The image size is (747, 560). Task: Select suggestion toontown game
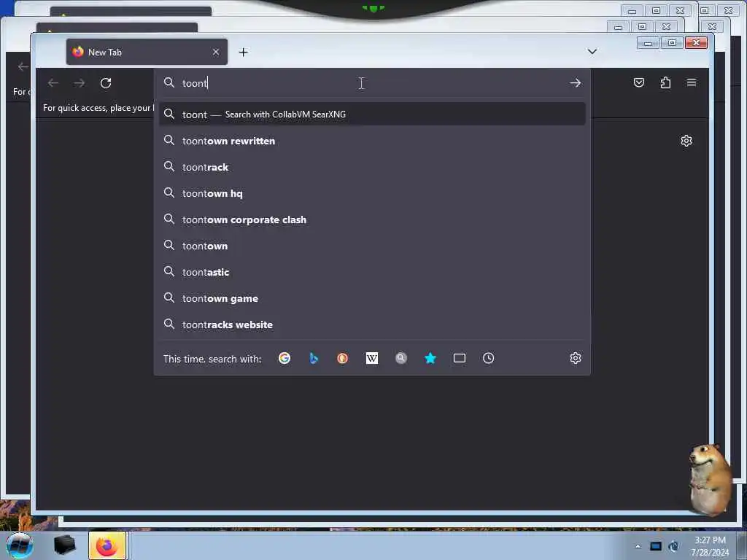(372, 298)
